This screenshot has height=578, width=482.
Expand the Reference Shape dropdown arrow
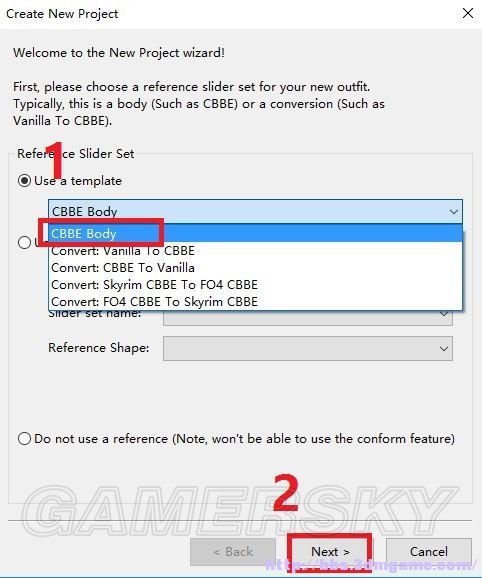(x=444, y=348)
